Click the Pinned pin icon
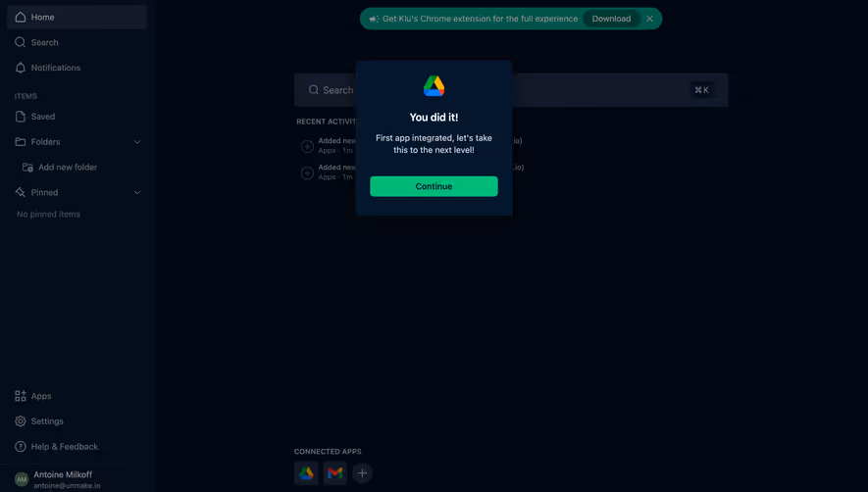The width and height of the screenshot is (868, 492). 21,193
